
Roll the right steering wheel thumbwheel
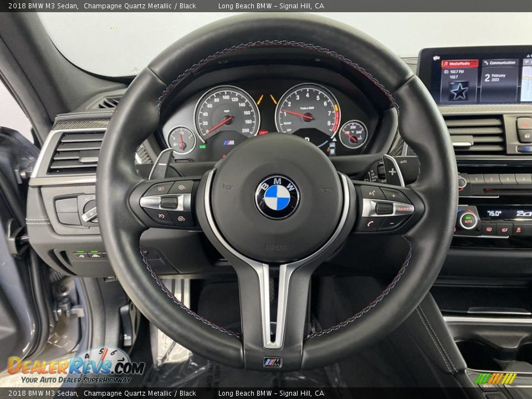(x=384, y=208)
